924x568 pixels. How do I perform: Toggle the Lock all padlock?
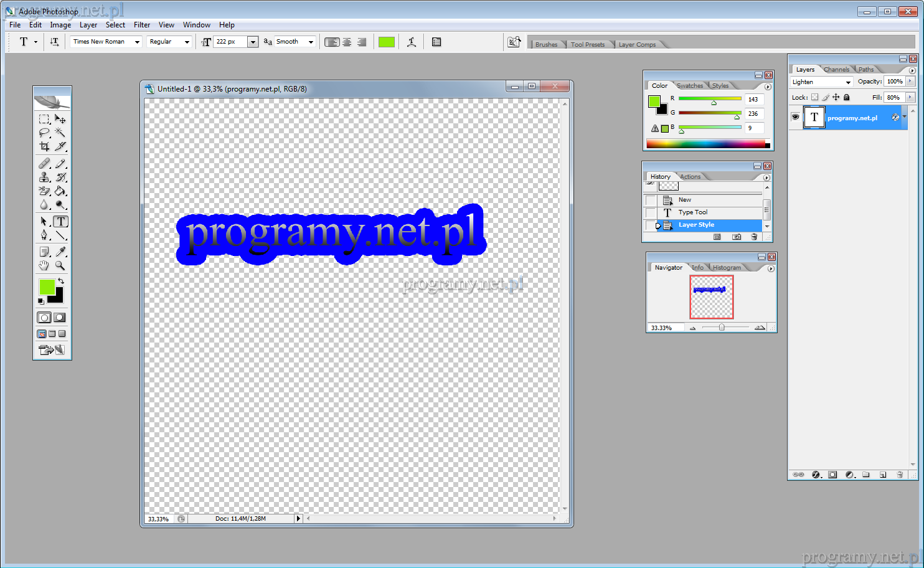846,97
